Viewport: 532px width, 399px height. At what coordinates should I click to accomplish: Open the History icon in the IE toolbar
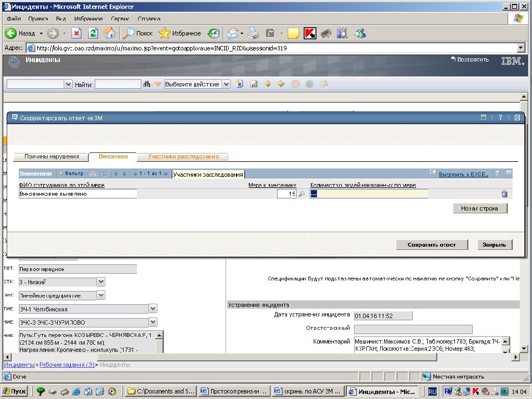tap(213, 33)
